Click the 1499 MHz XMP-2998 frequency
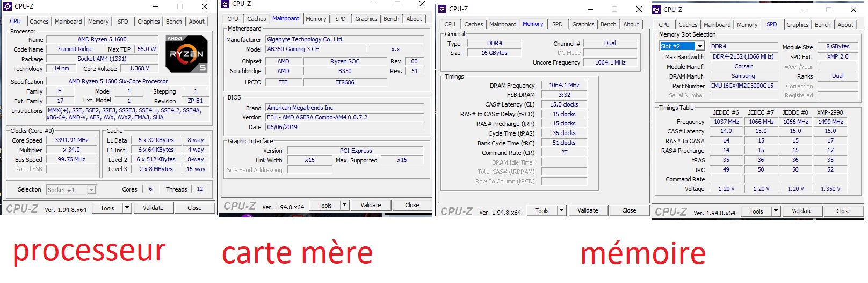868x283 pixels. [830, 122]
